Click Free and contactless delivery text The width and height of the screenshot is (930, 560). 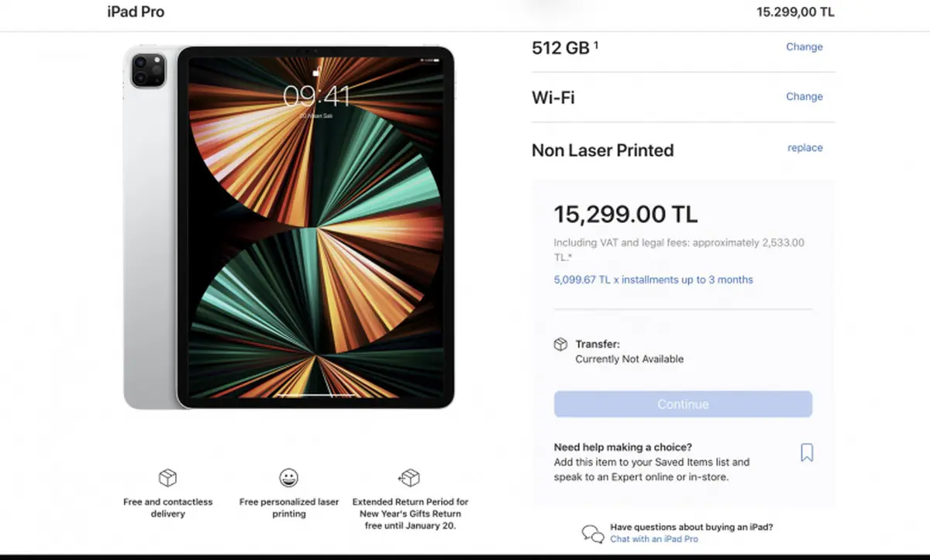[x=168, y=507]
